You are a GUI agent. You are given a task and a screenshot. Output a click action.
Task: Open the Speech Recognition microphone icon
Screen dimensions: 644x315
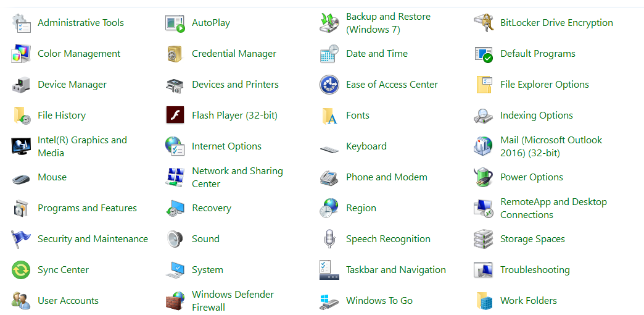329,239
